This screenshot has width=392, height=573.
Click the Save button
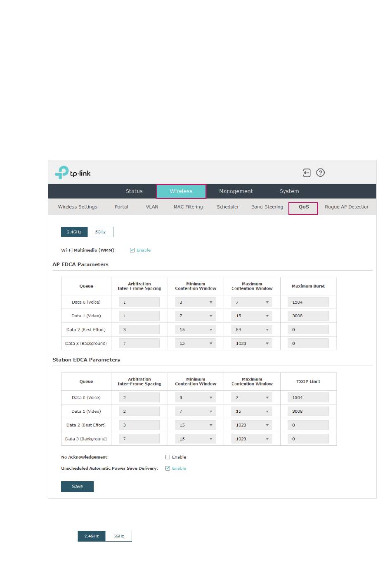coord(77,487)
